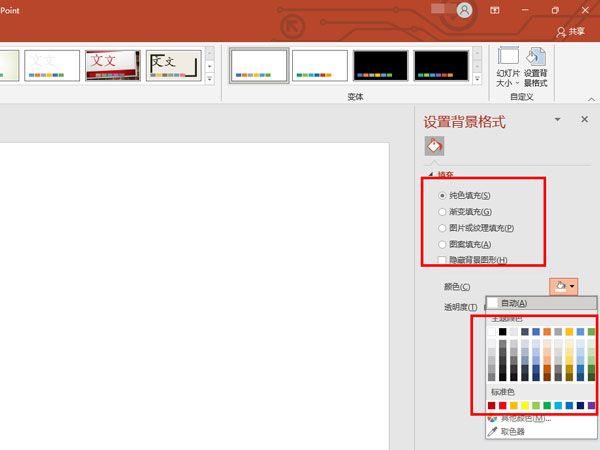Enable Hide background graphics (隐藏背景图形) checkbox

443,260
